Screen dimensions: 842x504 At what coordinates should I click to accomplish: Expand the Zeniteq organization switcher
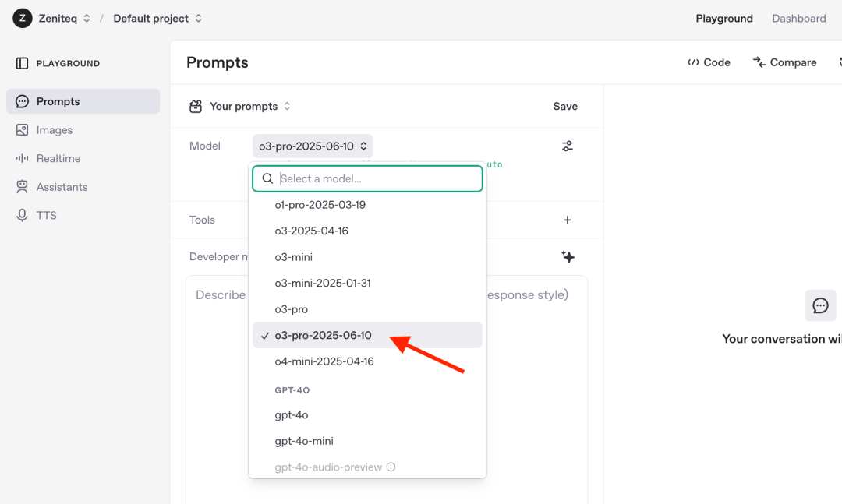point(87,18)
